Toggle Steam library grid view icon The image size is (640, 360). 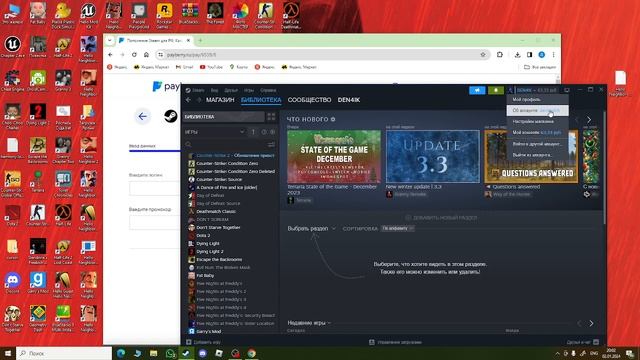(x=271, y=117)
